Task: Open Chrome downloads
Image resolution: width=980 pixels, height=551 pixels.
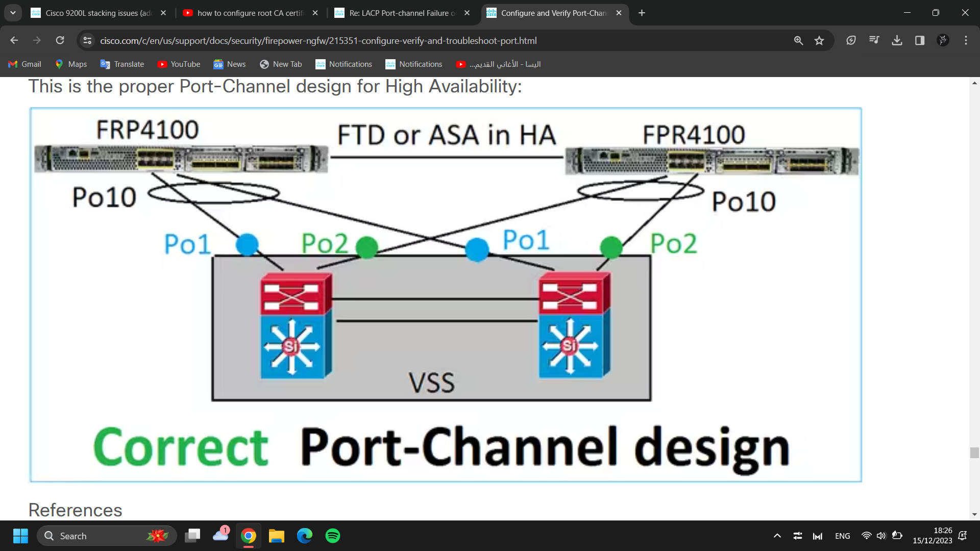Action: coord(897,40)
